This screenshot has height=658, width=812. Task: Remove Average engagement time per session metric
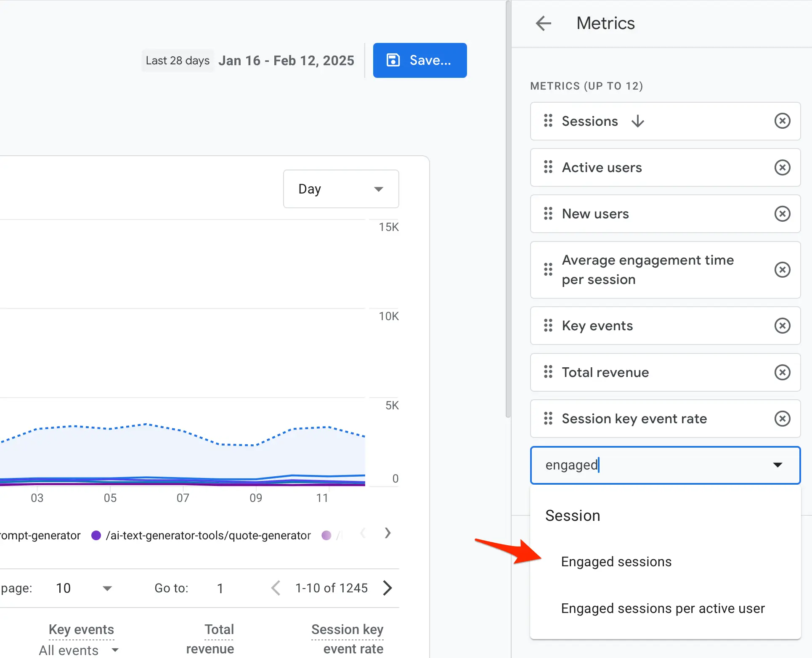tap(782, 270)
